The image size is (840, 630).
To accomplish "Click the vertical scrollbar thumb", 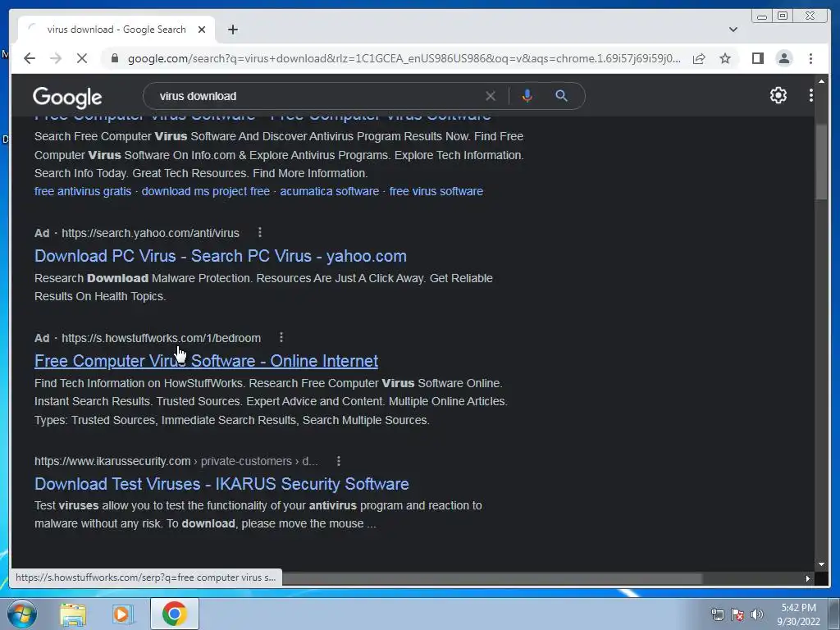I will click(x=820, y=162).
